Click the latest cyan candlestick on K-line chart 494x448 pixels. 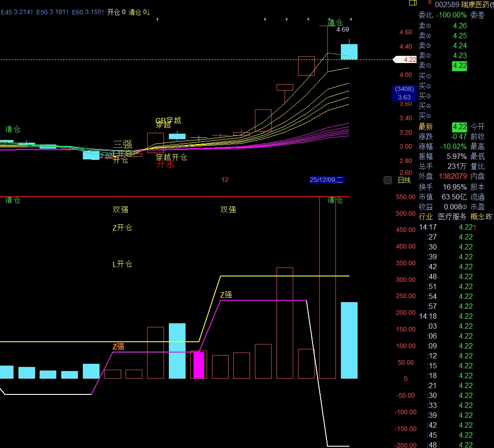(349, 52)
